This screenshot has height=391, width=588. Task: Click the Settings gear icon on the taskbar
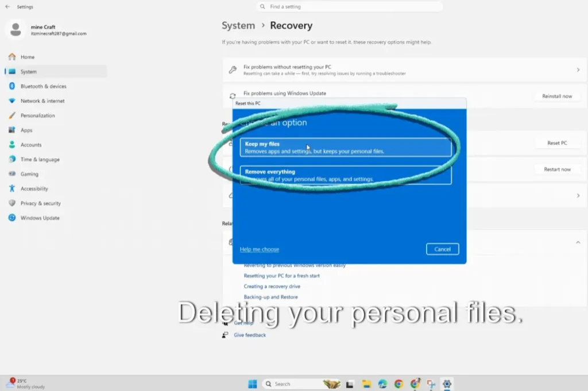pos(447,384)
